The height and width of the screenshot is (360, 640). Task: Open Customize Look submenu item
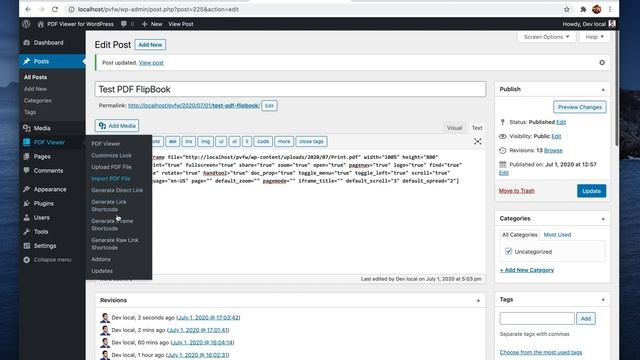(x=111, y=156)
